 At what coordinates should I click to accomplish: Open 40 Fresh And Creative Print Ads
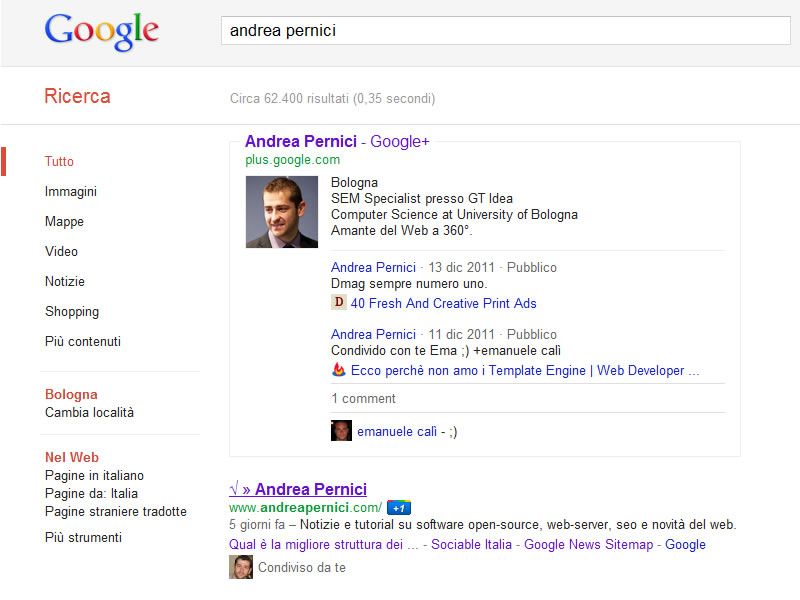point(443,303)
